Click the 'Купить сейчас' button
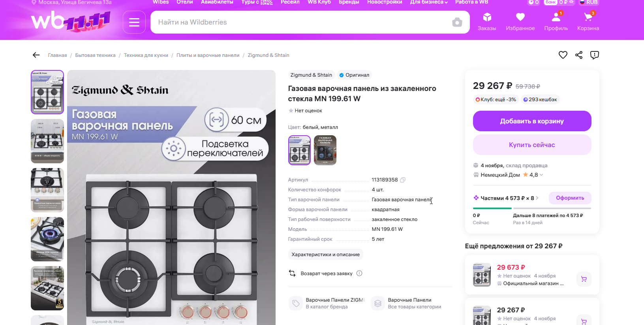Screen dimensions: 644x325 [x=532, y=145]
